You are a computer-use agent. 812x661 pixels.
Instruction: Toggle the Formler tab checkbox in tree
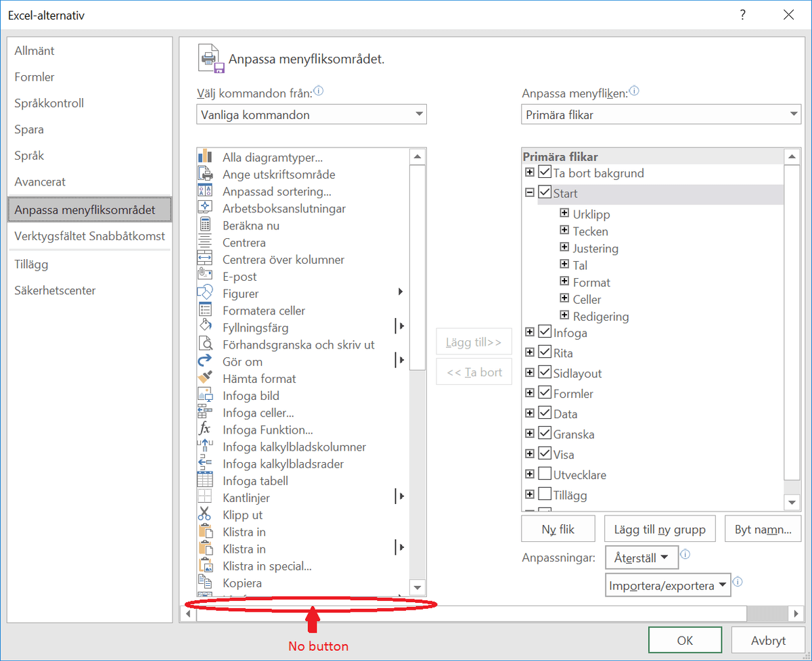point(545,393)
